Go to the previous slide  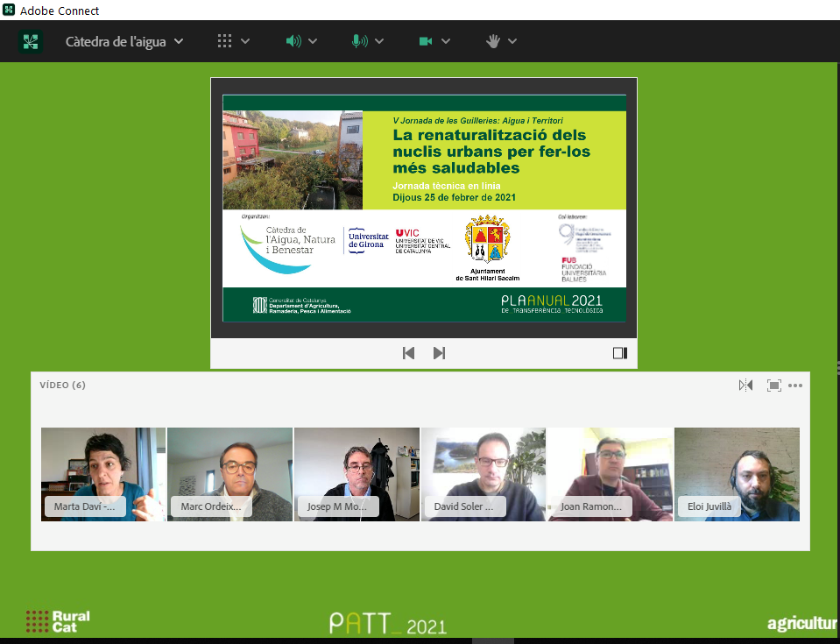click(x=408, y=353)
